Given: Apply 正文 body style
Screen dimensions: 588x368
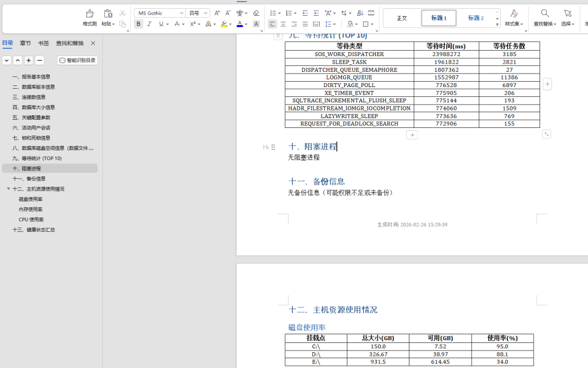Looking at the screenshot, I should pyautogui.click(x=402, y=18).
